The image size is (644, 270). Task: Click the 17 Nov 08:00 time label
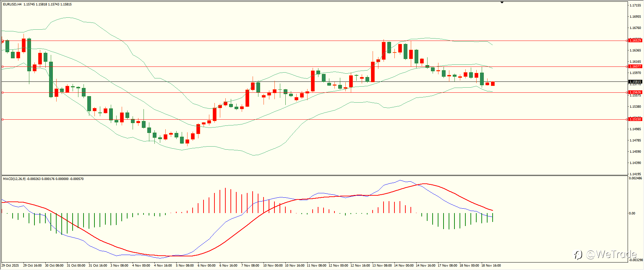pos(447,266)
